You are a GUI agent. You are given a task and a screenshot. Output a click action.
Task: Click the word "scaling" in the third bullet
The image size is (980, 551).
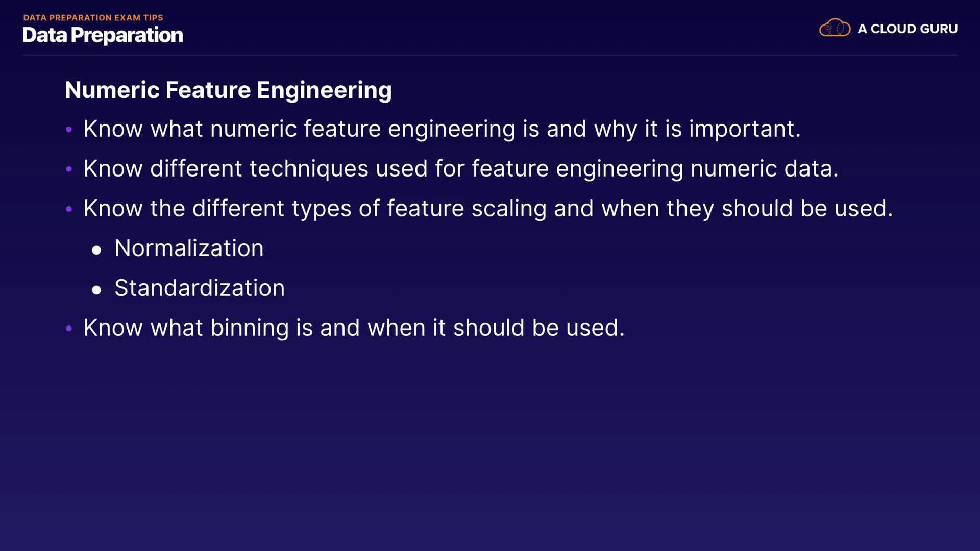click(508, 208)
